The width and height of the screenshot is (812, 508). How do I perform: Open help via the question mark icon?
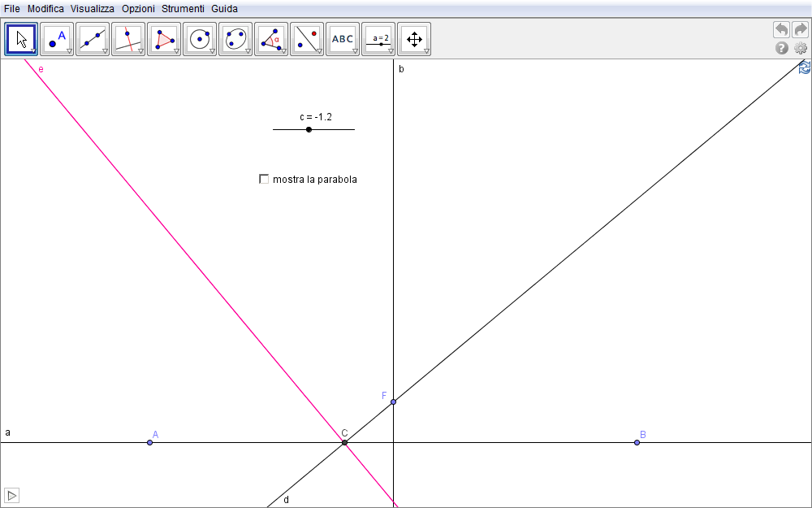coord(782,48)
